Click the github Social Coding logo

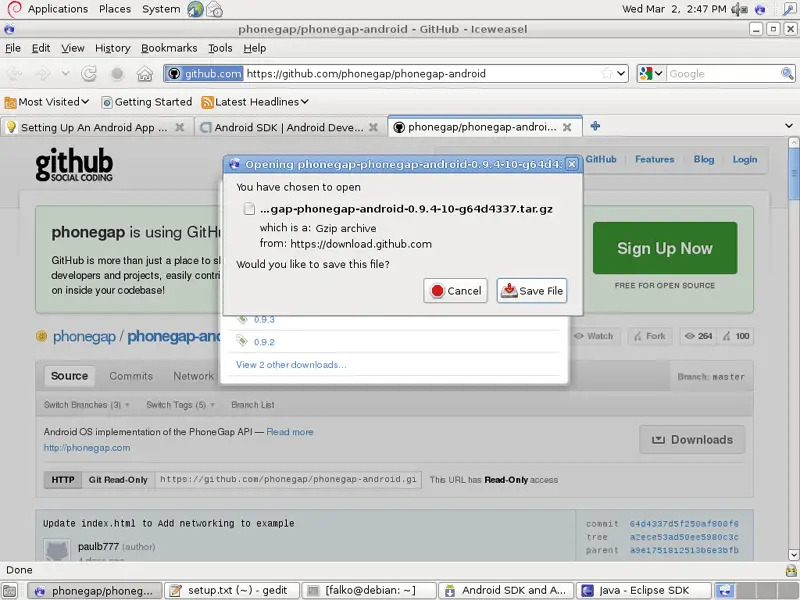(74, 164)
